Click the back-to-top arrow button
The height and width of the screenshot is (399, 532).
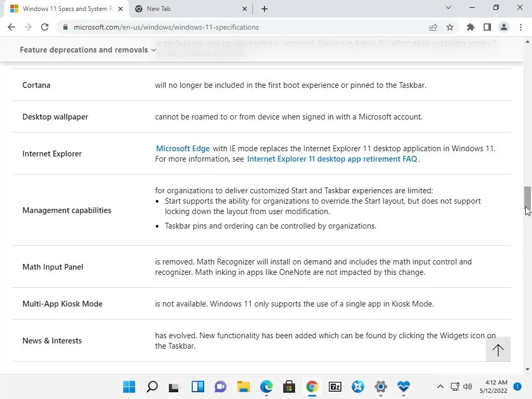[x=498, y=350]
